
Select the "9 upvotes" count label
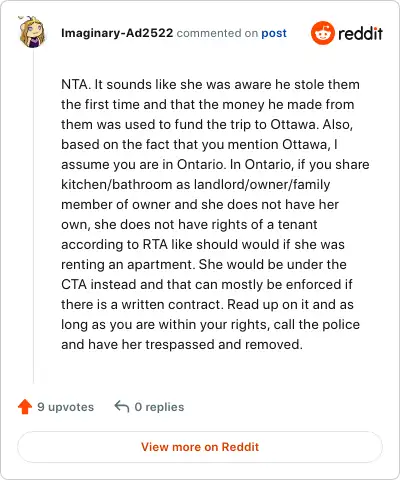(66, 407)
